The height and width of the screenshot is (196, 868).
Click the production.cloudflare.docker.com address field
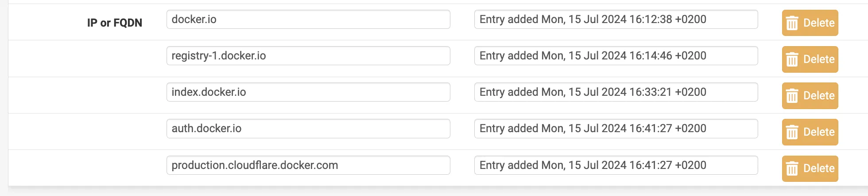[308, 165]
